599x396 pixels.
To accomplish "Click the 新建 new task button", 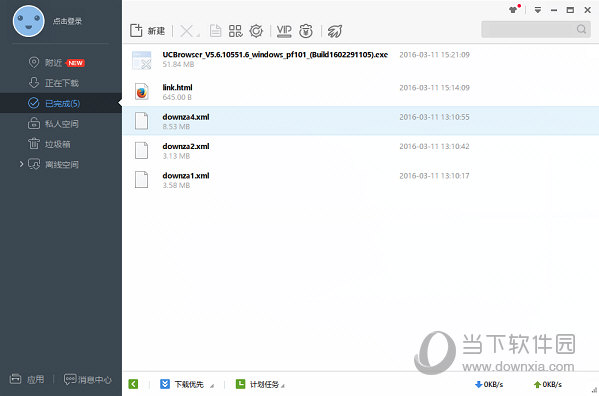I will point(147,31).
